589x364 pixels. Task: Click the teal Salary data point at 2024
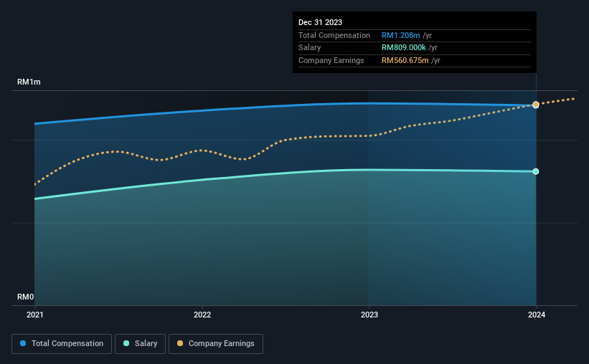tap(536, 171)
